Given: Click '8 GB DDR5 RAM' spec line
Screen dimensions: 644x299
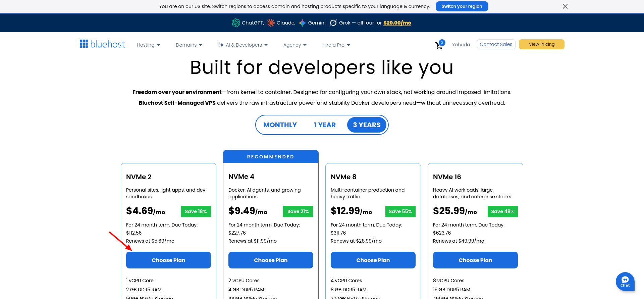Looking at the screenshot, I should (348, 290).
